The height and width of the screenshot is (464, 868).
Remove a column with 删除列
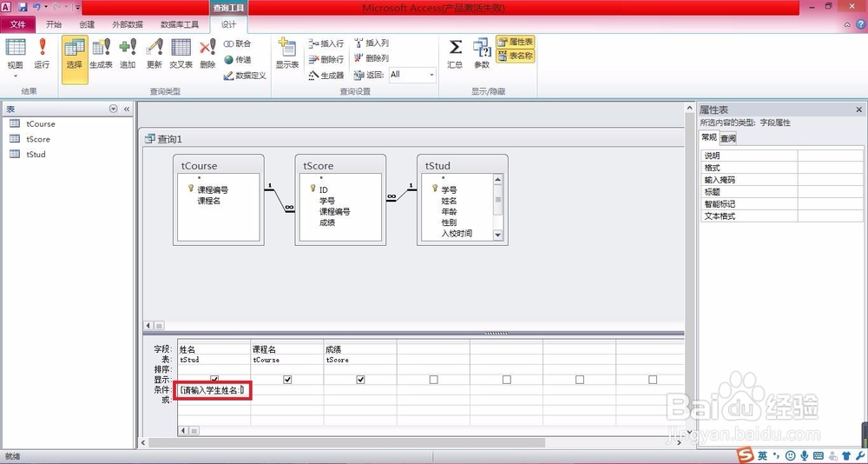click(x=372, y=58)
